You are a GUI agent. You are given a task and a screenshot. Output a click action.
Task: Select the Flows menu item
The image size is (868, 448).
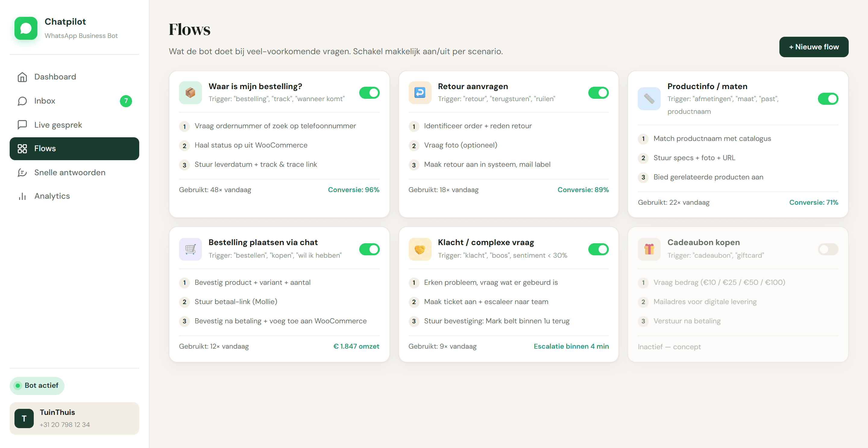(74, 148)
